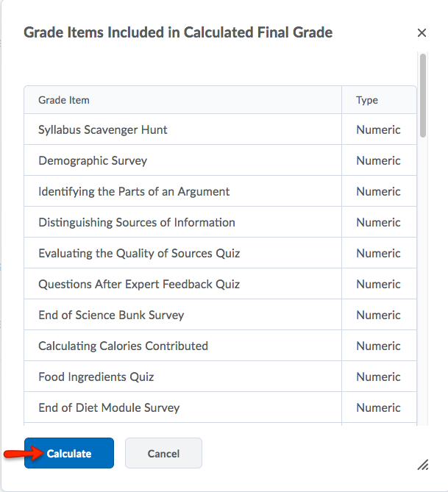
Task: Select the Demographic Survey grade item
Action: [93, 161]
